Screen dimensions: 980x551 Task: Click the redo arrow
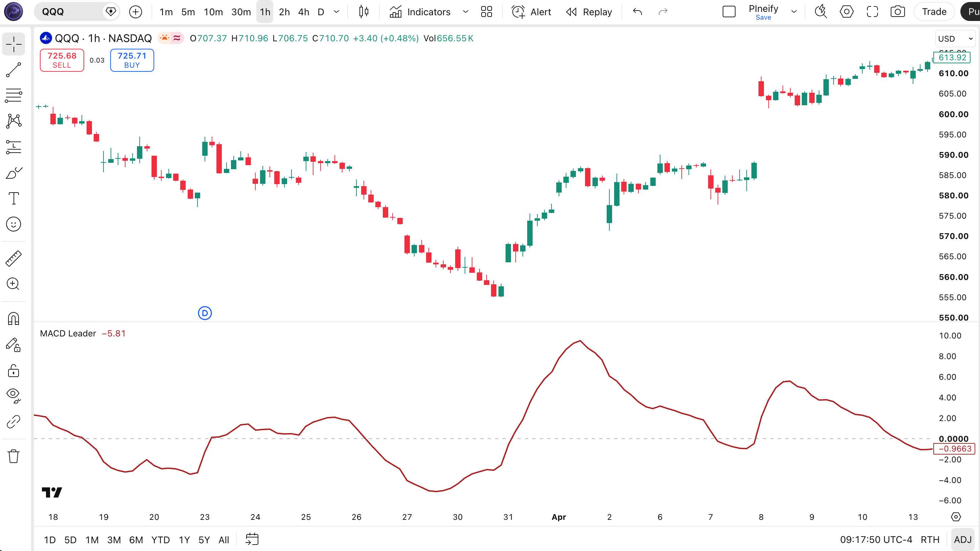(663, 12)
